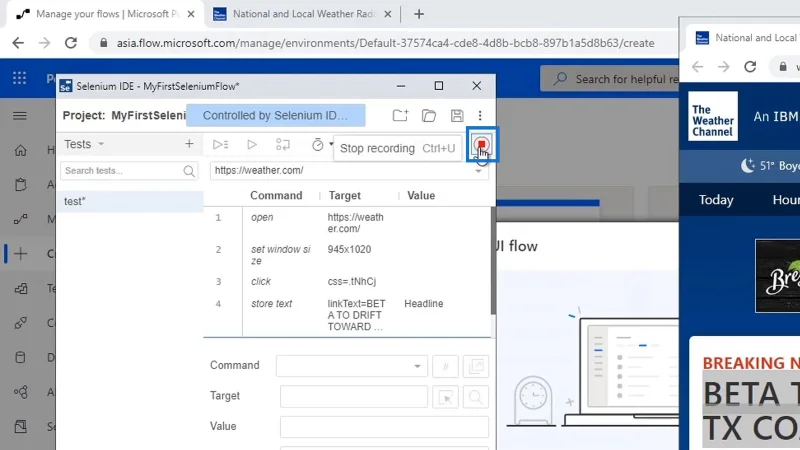Create a new Selenium project icon
800x450 pixels.
(400, 115)
